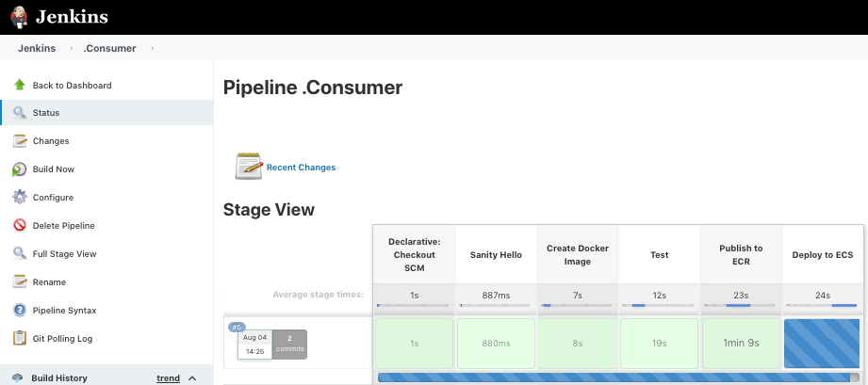Click the Git Polling Log clipboard icon

click(20, 338)
